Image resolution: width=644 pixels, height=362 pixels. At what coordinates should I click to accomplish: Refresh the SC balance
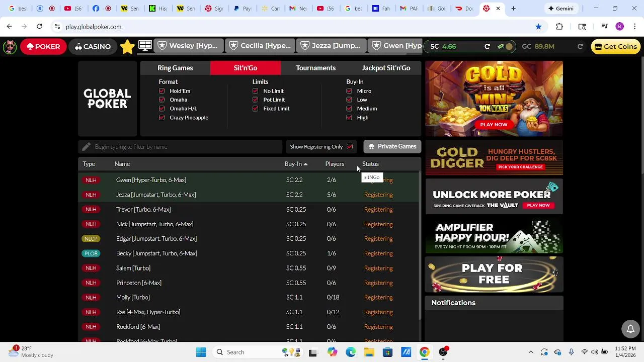click(487, 46)
